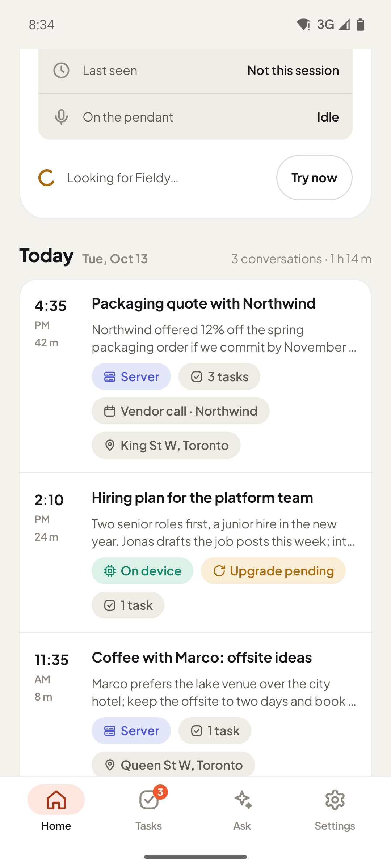The width and height of the screenshot is (391, 868).
Task: Tap Server chip under Packaging quote
Action: pyautogui.click(x=131, y=376)
